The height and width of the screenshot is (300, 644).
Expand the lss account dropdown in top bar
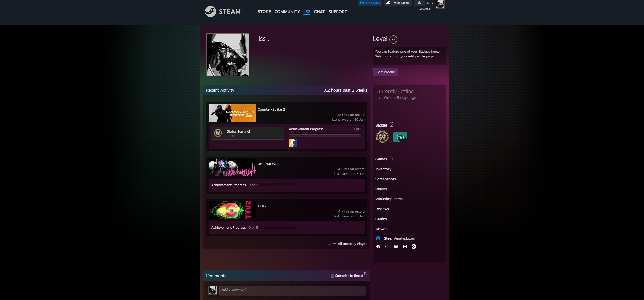point(430,3)
